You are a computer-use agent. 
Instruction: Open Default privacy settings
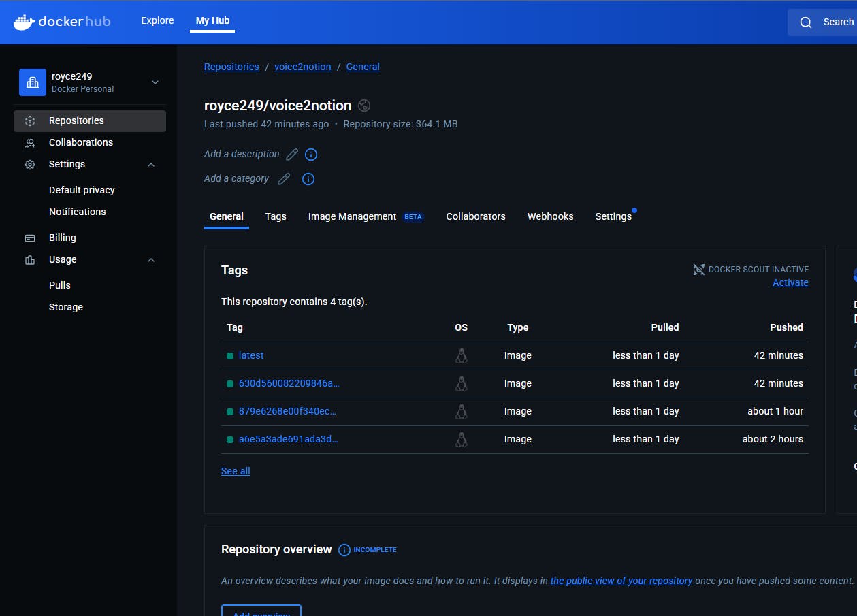pos(82,190)
